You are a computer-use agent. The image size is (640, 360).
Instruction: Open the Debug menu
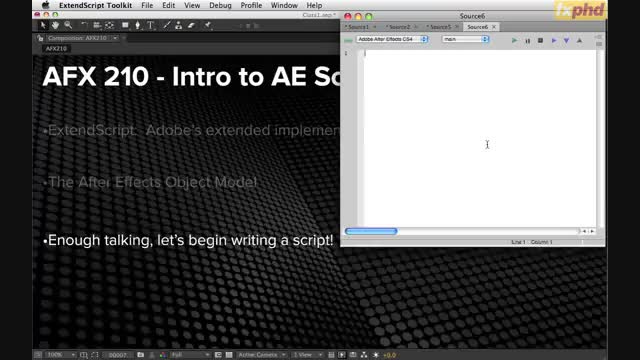tap(220, 5)
